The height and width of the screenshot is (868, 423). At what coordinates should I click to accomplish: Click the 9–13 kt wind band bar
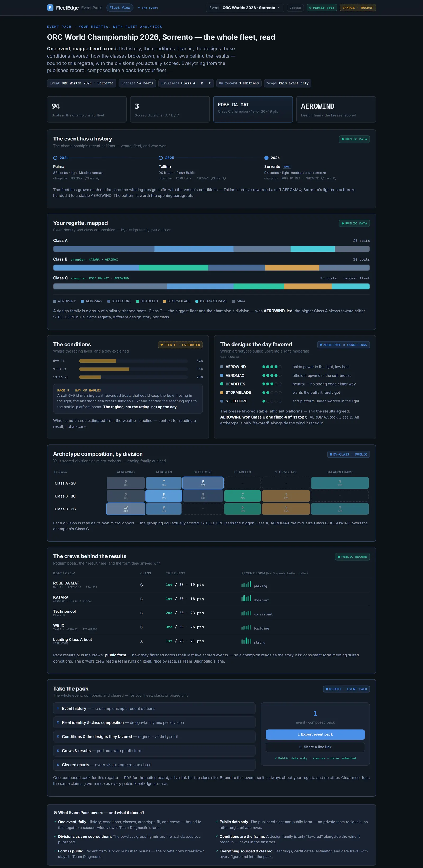coord(133,369)
